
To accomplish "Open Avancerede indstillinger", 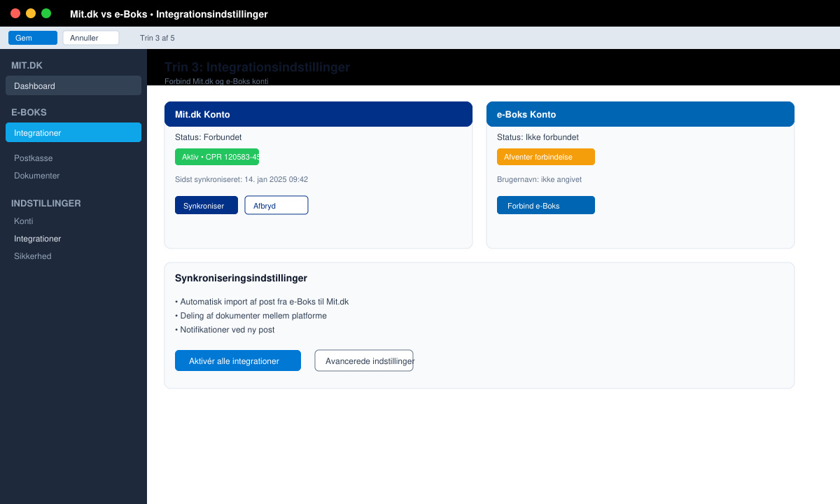I will pyautogui.click(x=364, y=360).
